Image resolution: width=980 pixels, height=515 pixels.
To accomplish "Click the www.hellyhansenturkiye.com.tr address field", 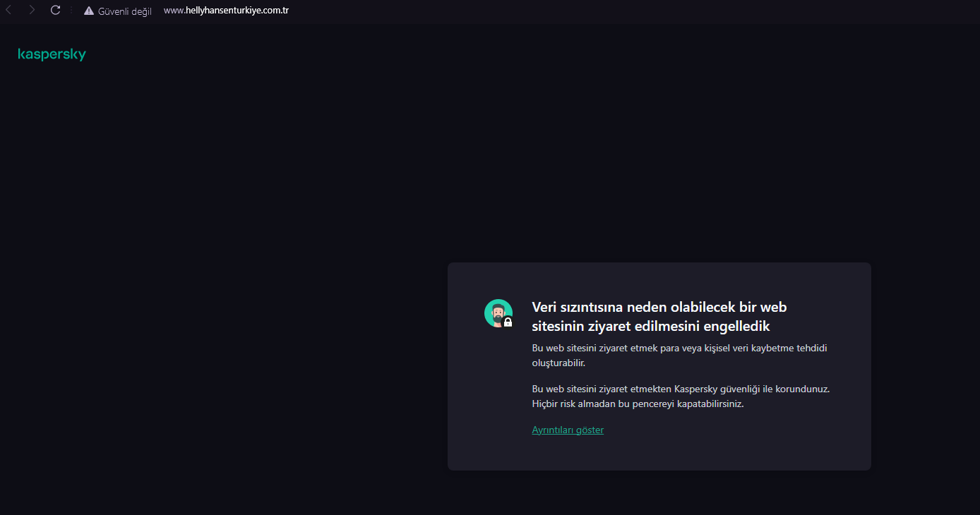I will click(x=226, y=11).
